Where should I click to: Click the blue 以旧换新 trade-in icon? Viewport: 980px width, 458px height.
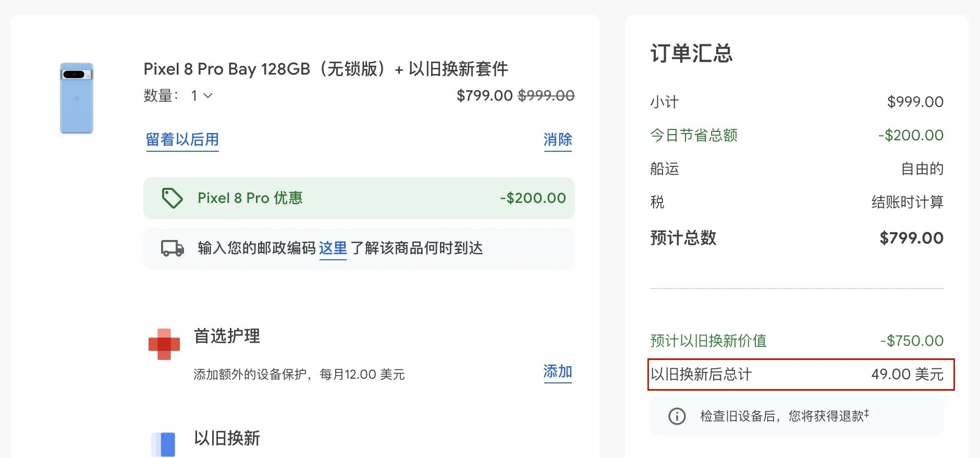(x=164, y=444)
